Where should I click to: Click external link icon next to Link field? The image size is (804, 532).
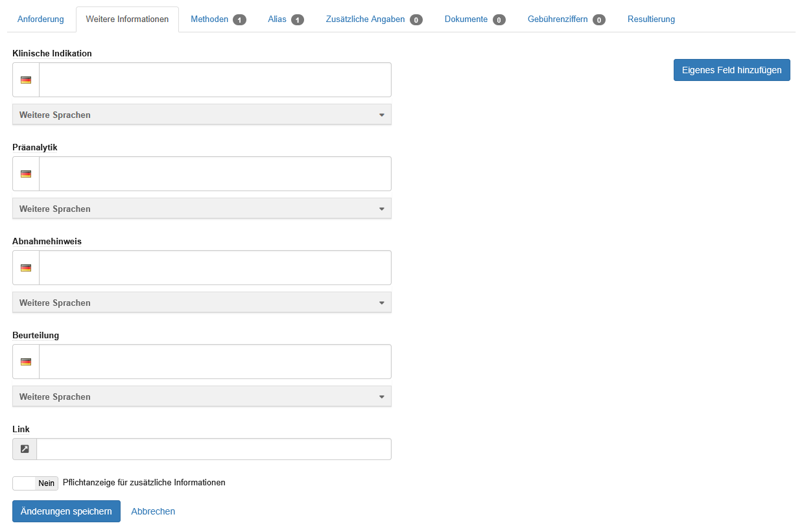click(25, 449)
